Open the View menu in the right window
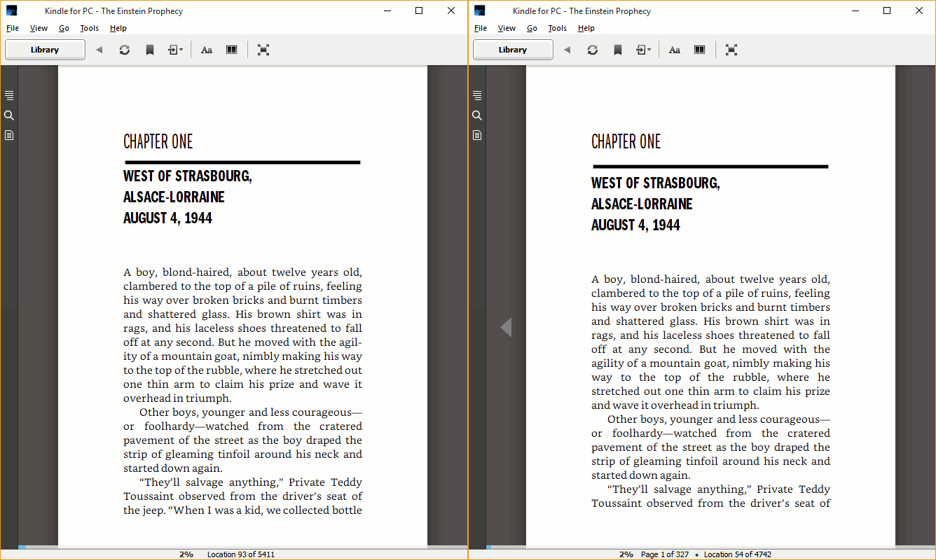 point(507,28)
